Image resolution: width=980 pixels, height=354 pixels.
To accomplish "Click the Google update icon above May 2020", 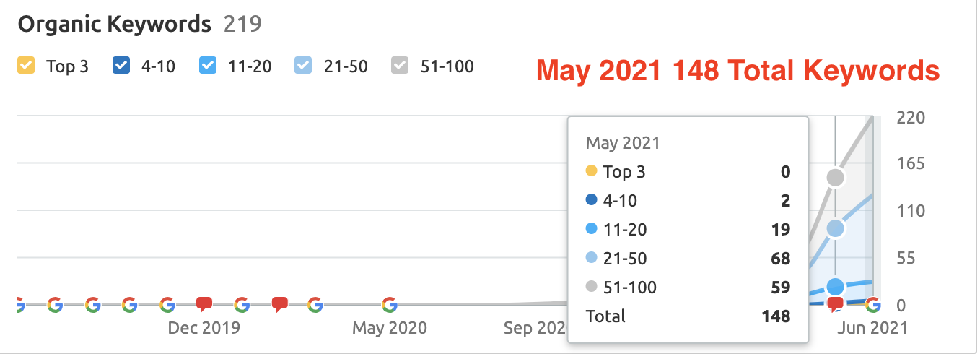I will [390, 304].
